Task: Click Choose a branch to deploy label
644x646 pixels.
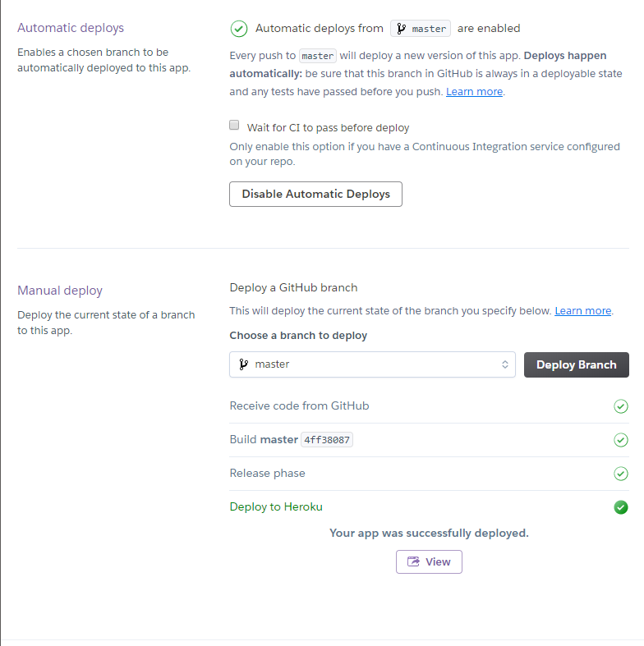Action: [x=298, y=336]
